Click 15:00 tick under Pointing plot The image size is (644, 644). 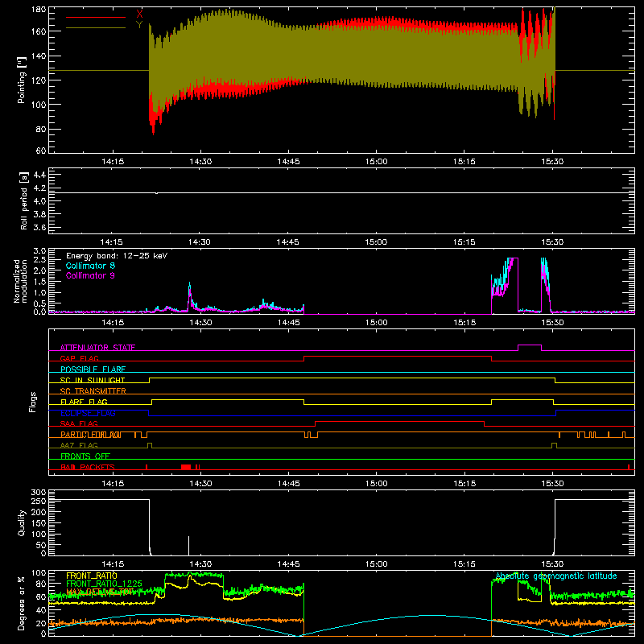[376, 162]
